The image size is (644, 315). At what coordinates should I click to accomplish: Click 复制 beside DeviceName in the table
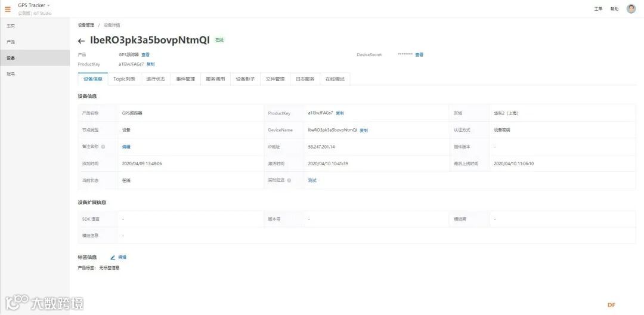364,130
